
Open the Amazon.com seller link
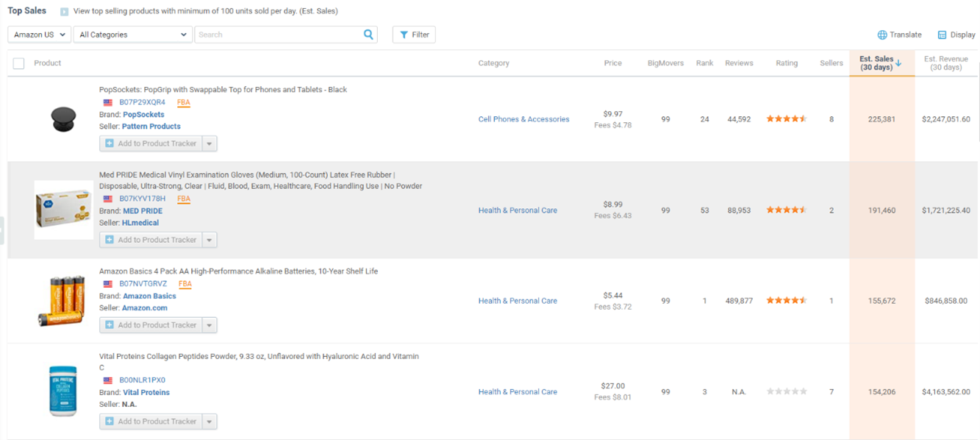[x=145, y=308]
